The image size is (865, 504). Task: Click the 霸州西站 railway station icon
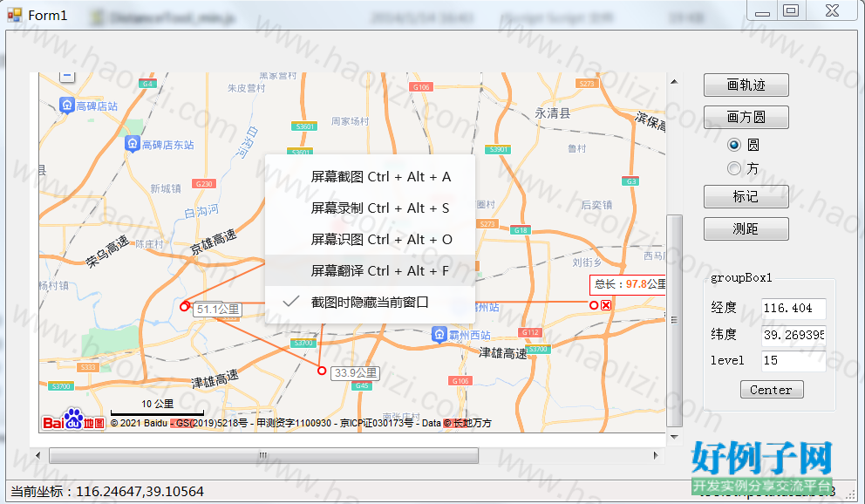[439, 334]
